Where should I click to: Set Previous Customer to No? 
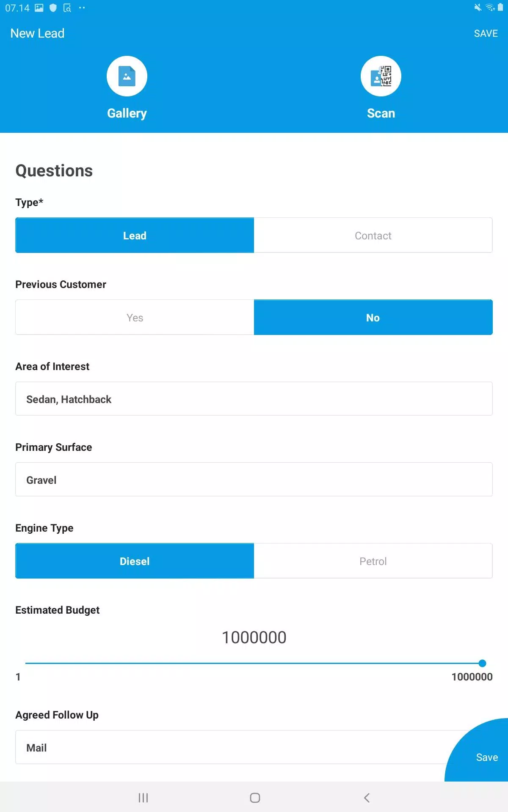373,318
